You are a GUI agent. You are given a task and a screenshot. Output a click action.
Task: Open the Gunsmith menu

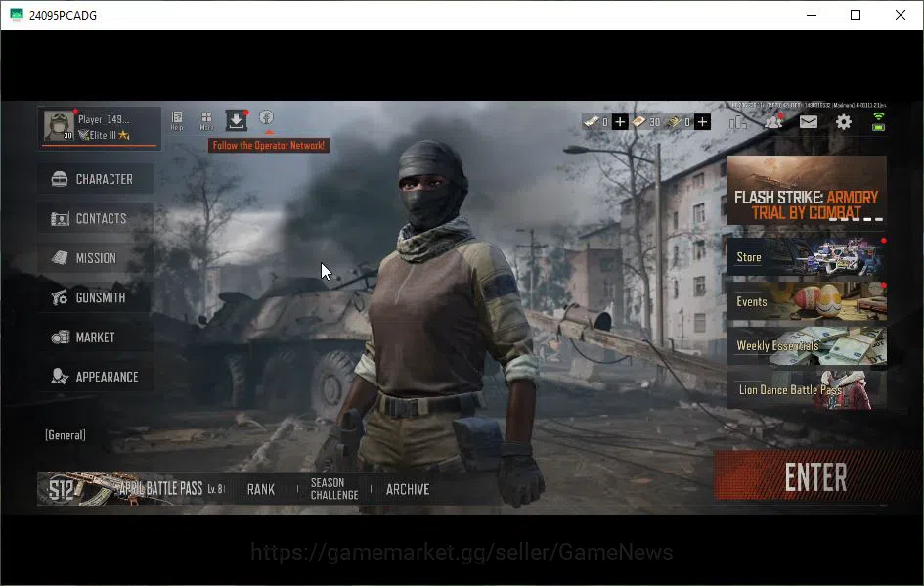point(96,297)
